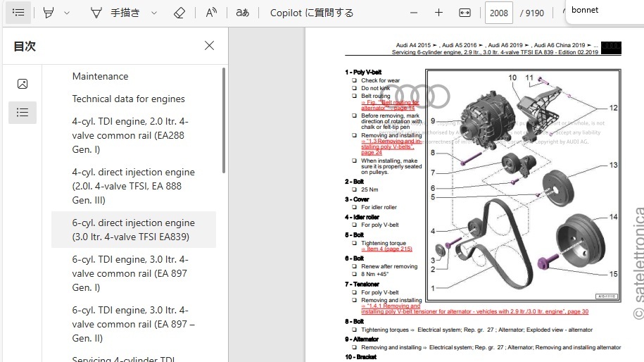The image size is (644, 362).
Task: Open the translate あ icon
Action: (242, 13)
